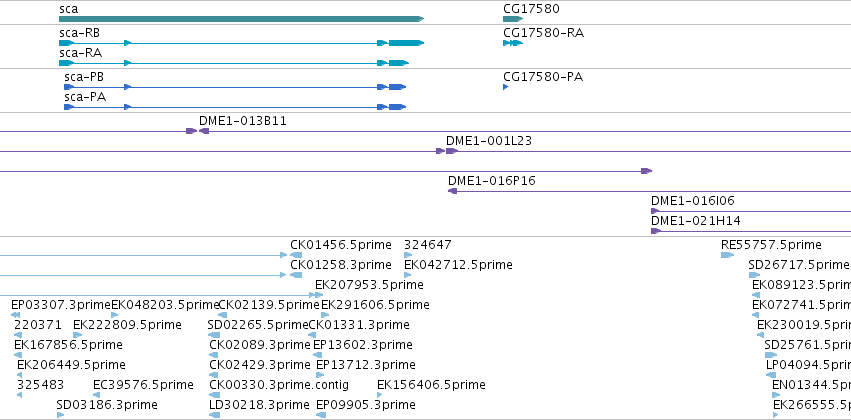Select the sca gene label

[68, 9]
